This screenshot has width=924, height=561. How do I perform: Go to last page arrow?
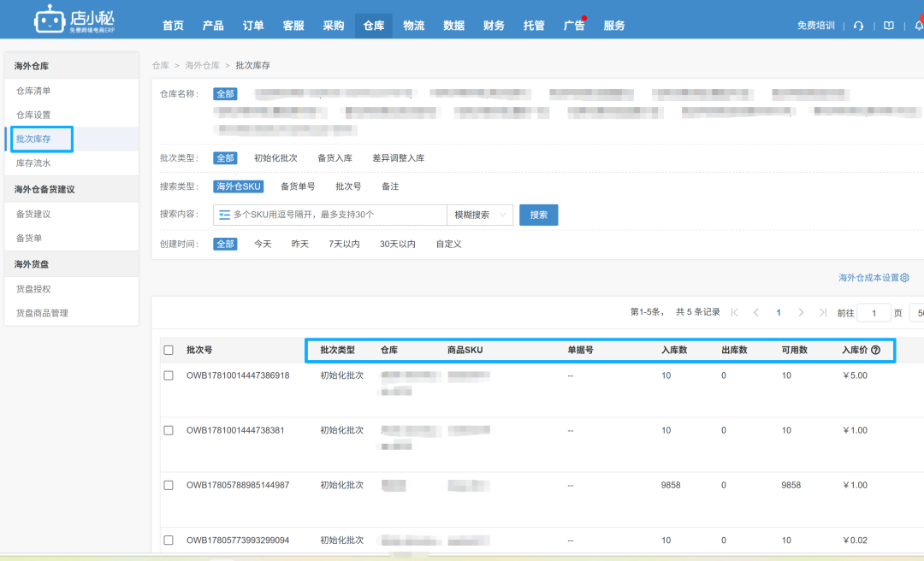(x=823, y=312)
